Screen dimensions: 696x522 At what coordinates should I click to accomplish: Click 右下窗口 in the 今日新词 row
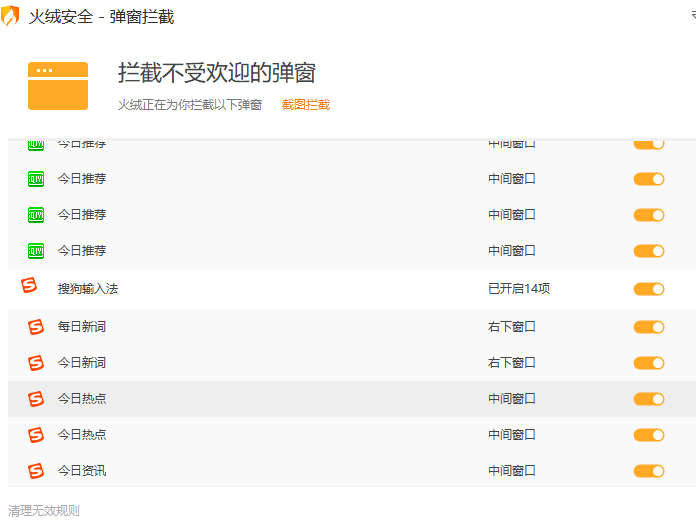[x=511, y=363]
